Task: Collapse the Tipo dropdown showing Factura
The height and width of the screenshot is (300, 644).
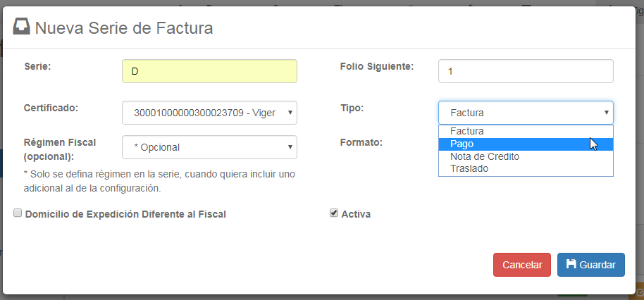Action: coord(526,113)
